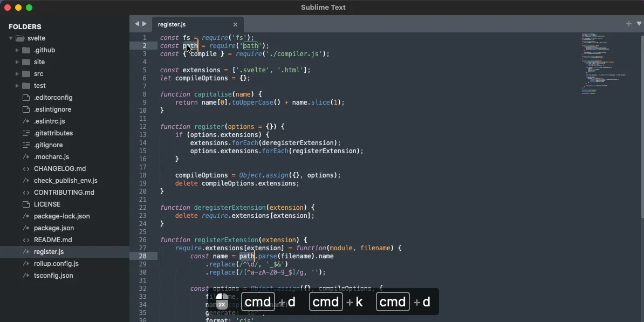This screenshot has height=322, width=644.
Task: Open CONTRIBUTING.md from the sidebar
Action: [64, 193]
